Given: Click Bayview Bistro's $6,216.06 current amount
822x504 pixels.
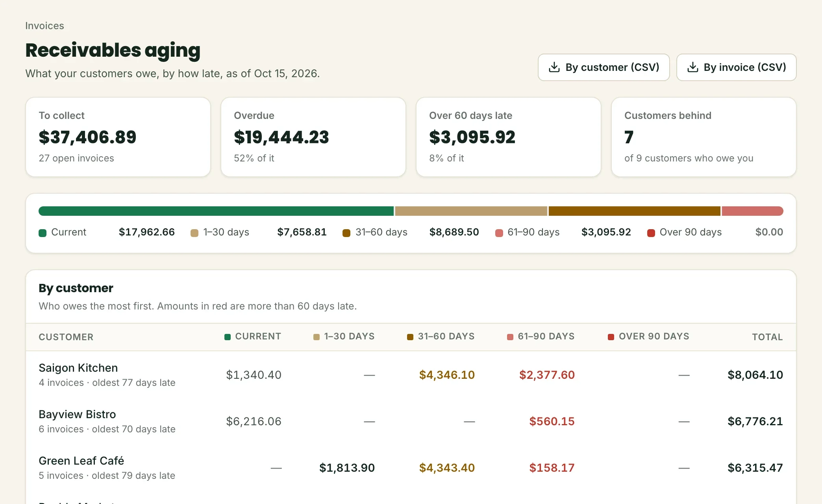Looking at the screenshot, I should (254, 421).
